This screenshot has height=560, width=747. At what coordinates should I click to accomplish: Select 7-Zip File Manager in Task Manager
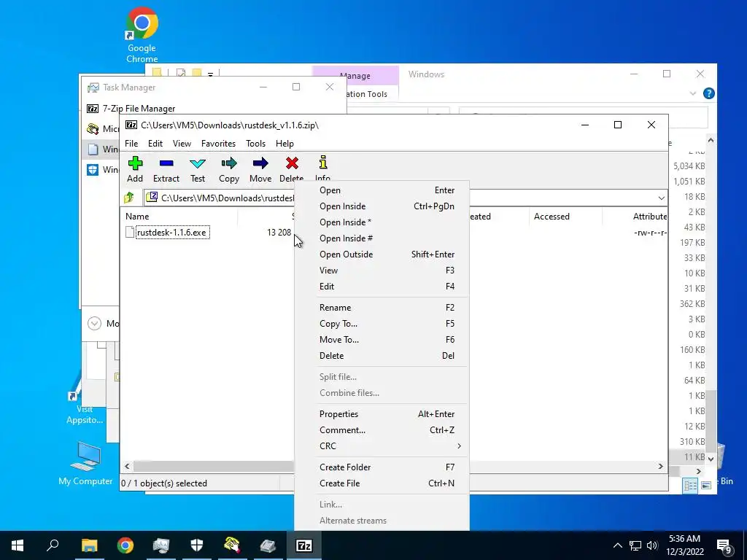[139, 109]
